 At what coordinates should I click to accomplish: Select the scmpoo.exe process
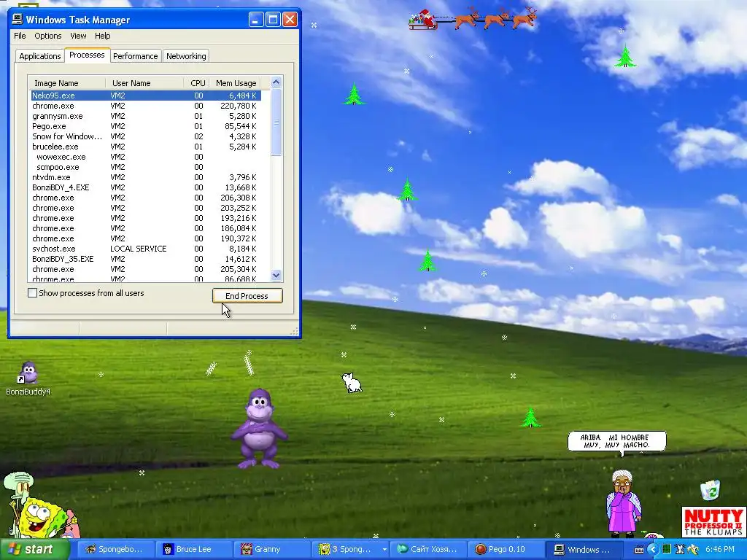click(x=146, y=167)
